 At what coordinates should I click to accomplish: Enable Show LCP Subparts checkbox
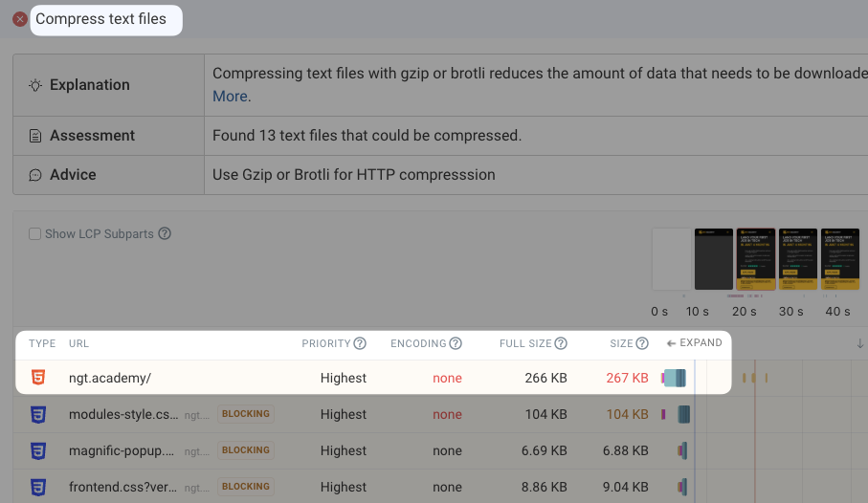34,234
